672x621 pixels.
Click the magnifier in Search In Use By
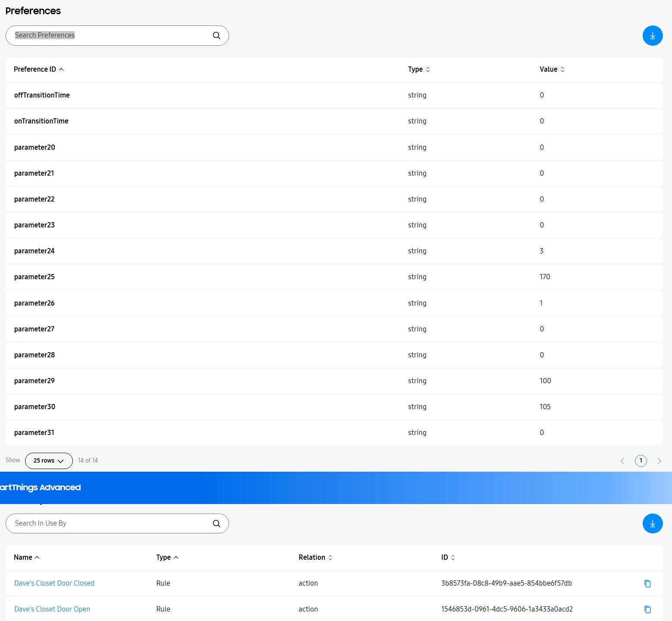click(217, 523)
